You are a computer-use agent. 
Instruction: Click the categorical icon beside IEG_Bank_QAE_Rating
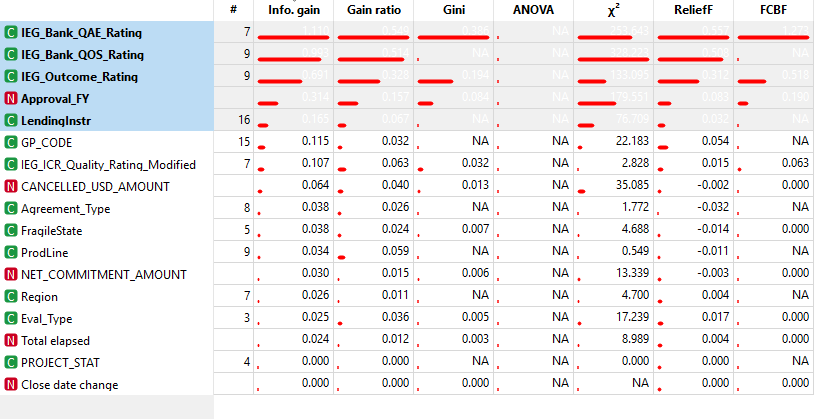(10, 33)
